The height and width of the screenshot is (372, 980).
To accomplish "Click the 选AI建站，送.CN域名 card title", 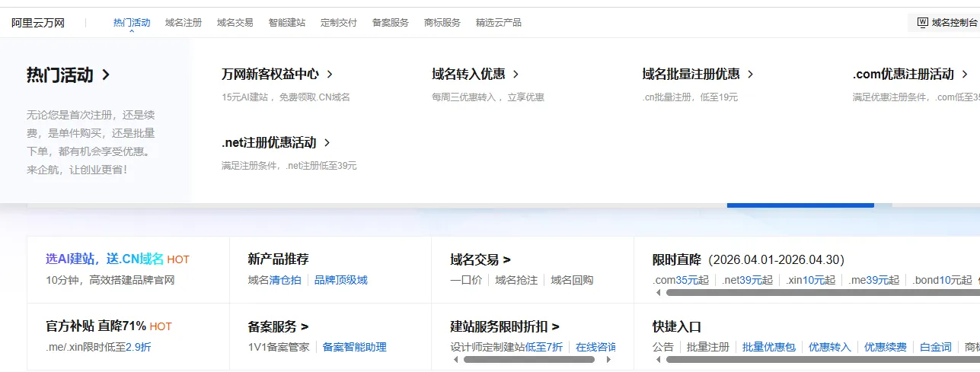I will [105, 259].
